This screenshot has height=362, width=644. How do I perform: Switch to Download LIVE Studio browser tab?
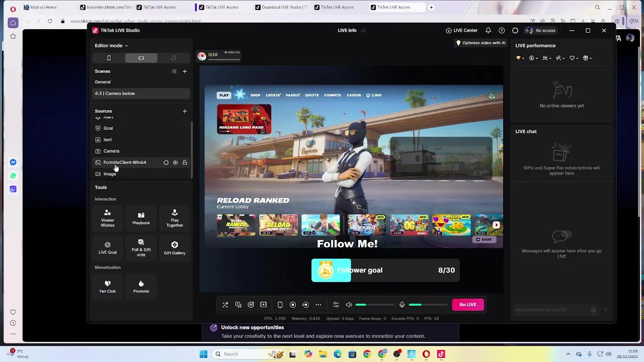tap(281, 8)
